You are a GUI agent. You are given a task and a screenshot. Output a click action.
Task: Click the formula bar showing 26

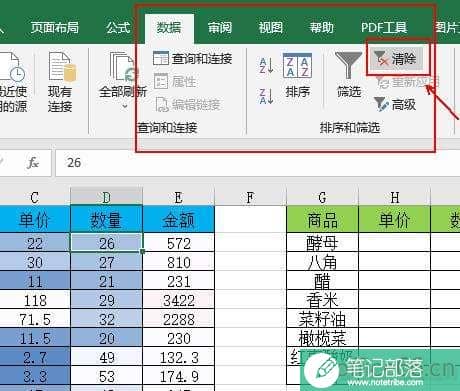[257, 163]
